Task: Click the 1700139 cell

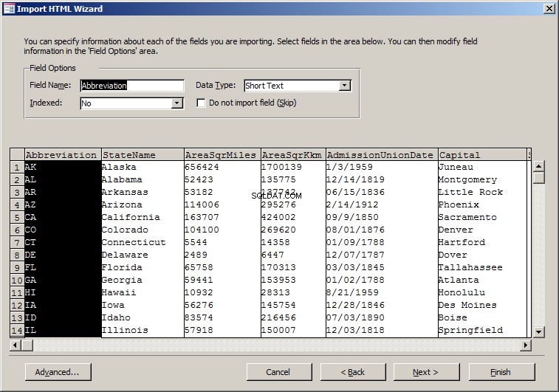Action: 293,167
